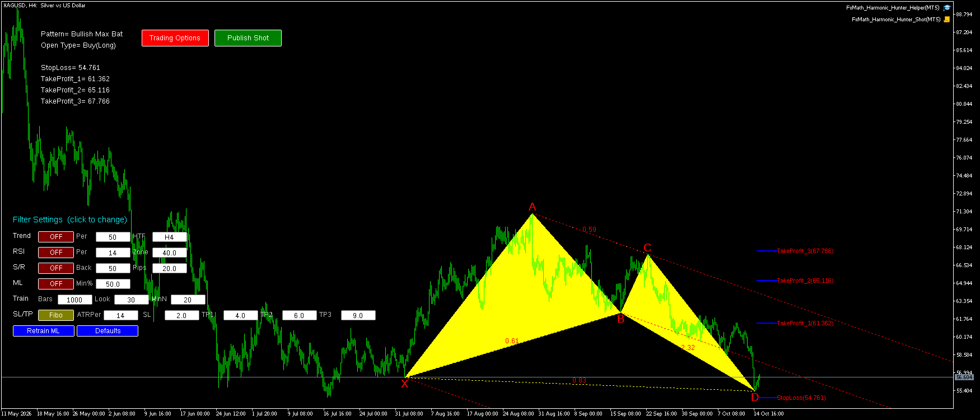Click the TP2 field showing 6.0
The width and height of the screenshot is (980, 420).
(x=299, y=315)
